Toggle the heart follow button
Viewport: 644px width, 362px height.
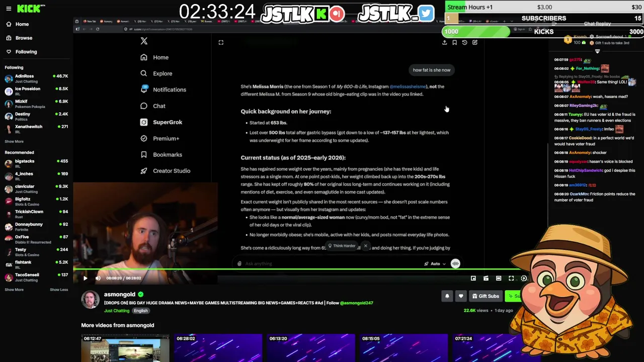461,296
